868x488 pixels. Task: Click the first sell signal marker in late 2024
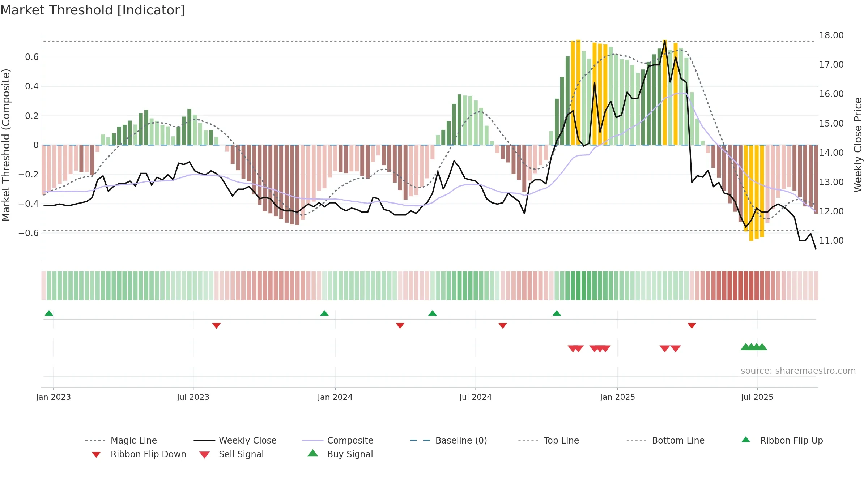(572, 349)
